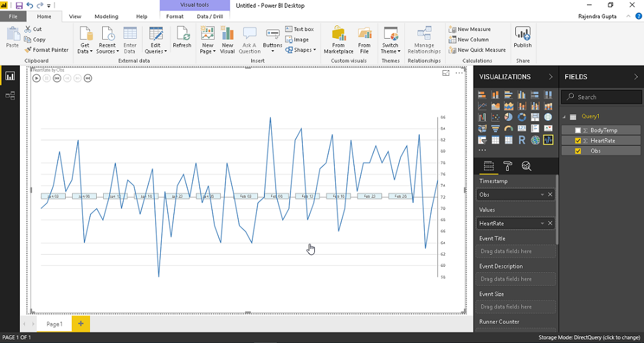Switch to Report view in left sidebar
Image resolution: width=644 pixels, height=343 pixels.
[x=10, y=76]
